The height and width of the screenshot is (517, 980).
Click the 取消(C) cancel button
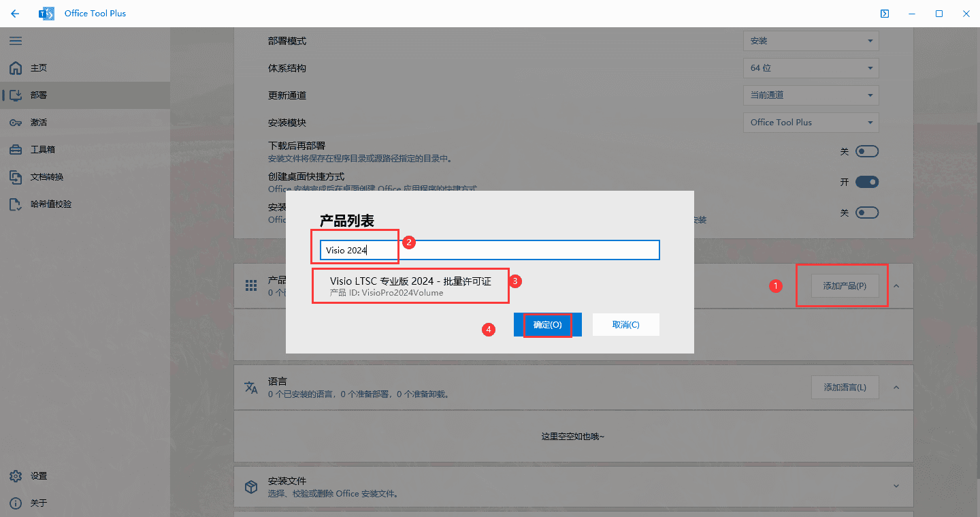coord(625,325)
